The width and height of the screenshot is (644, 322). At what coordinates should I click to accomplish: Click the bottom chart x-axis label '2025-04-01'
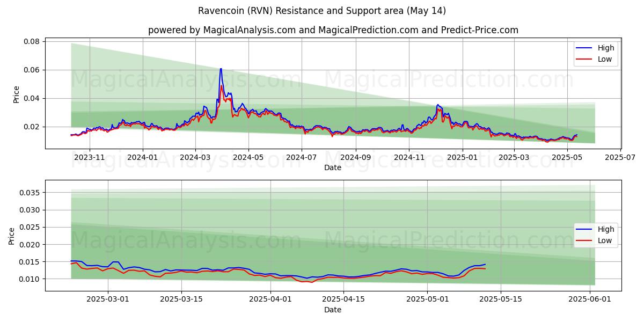click(272, 299)
